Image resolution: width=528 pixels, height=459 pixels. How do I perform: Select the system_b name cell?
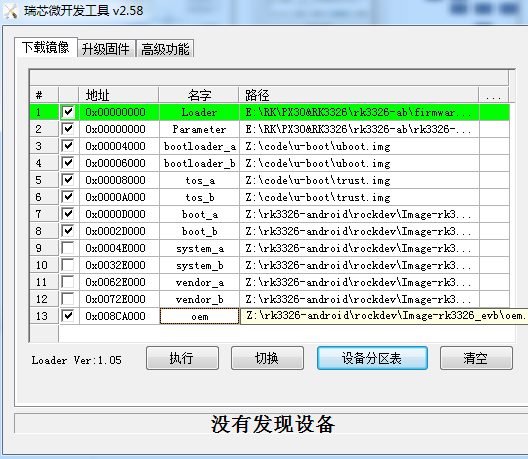(x=199, y=265)
